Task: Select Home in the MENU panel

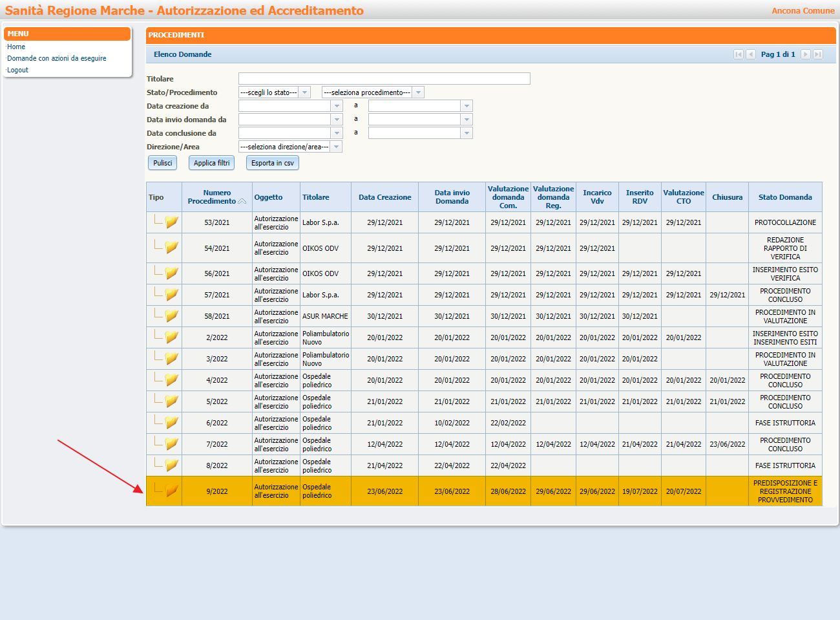Action: point(16,47)
